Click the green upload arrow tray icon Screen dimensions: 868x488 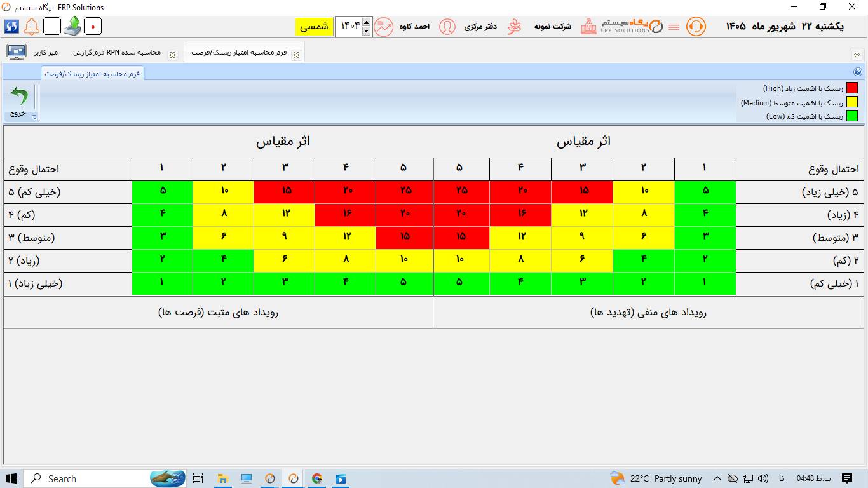[x=72, y=27]
